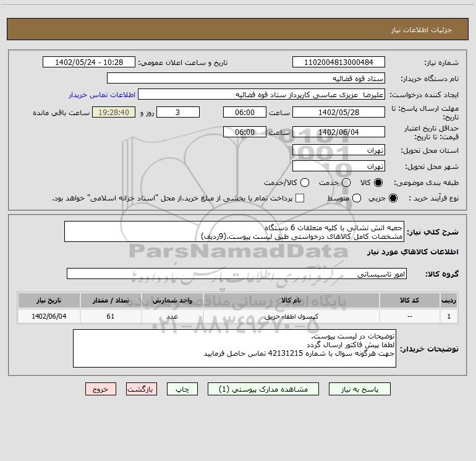Click the price validity date 1402/06/04 field
Viewport: 476px width, 461px height.
[339, 132]
